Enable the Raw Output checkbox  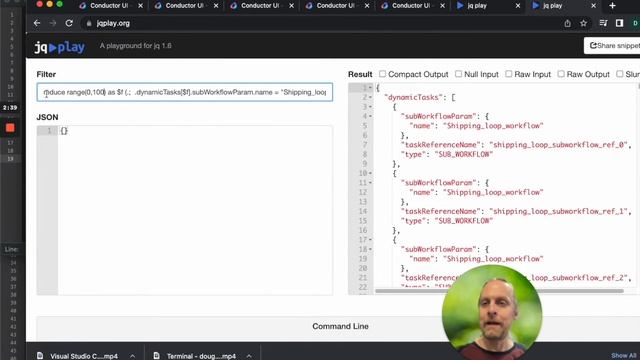point(561,74)
